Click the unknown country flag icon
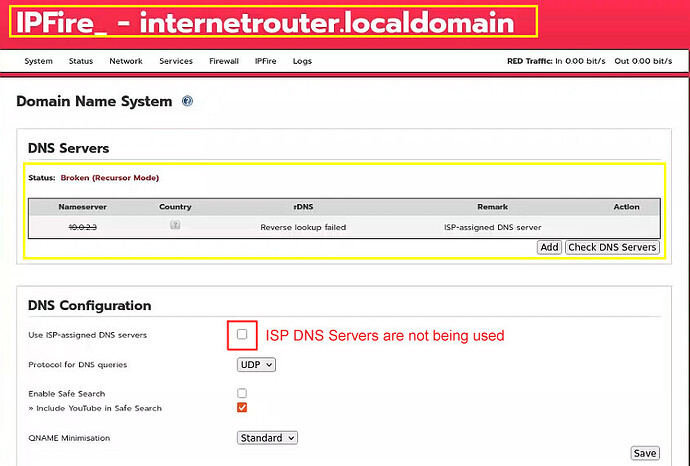The image size is (690, 466). pyautogui.click(x=175, y=225)
